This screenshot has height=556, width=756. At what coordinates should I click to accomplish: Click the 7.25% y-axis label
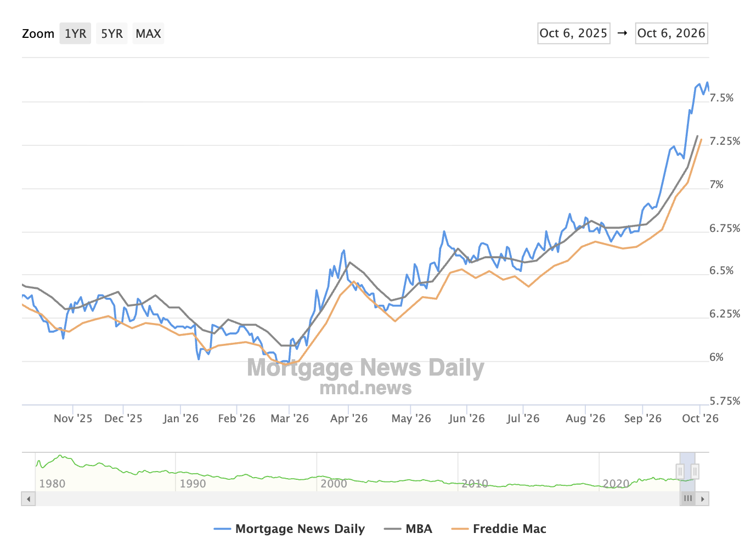coord(725,141)
